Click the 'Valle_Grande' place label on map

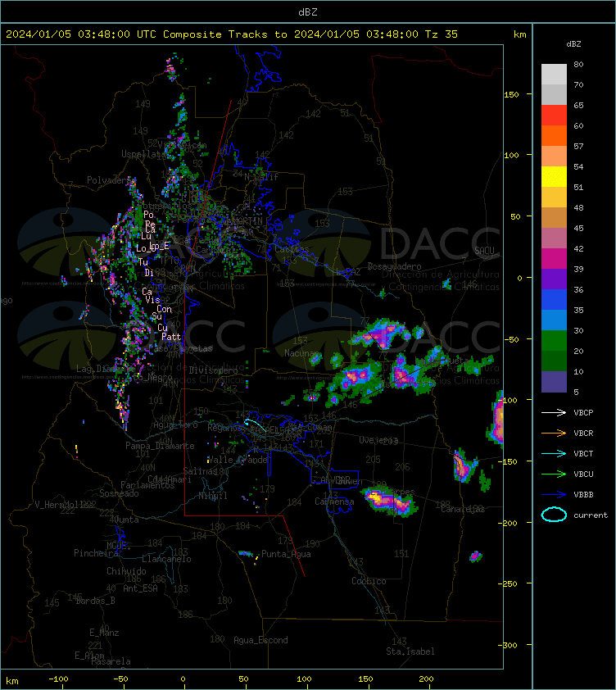[238, 461]
